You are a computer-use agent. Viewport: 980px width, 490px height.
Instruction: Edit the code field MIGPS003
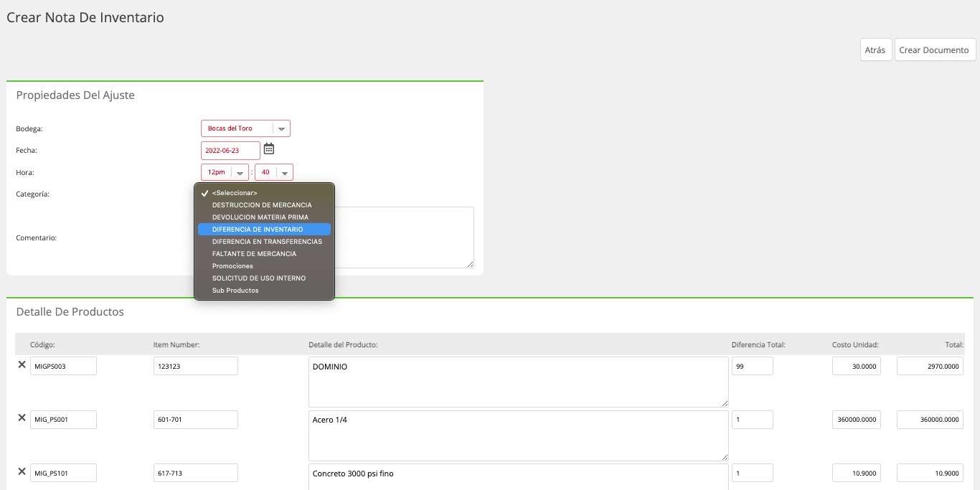click(63, 366)
